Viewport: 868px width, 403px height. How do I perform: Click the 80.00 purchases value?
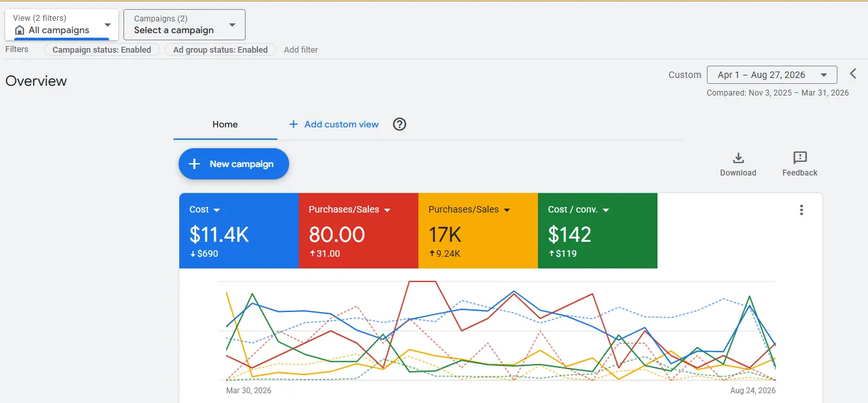(x=337, y=234)
